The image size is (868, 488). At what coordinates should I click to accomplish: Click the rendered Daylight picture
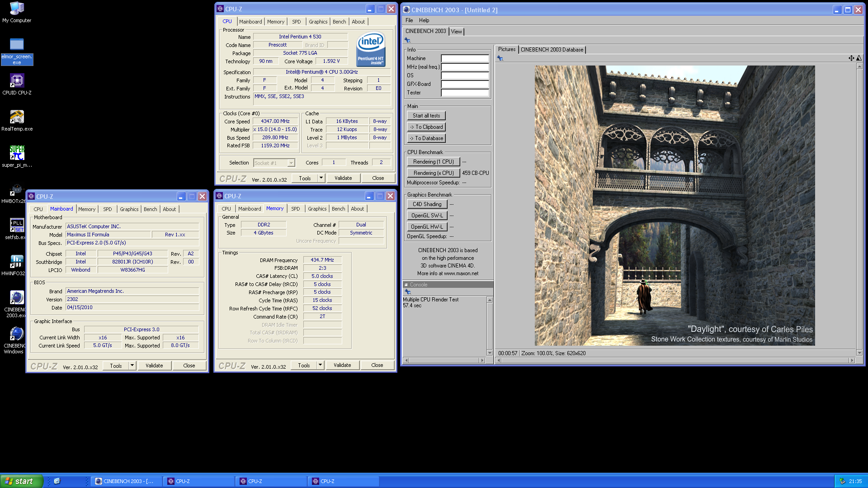[675, 206]
